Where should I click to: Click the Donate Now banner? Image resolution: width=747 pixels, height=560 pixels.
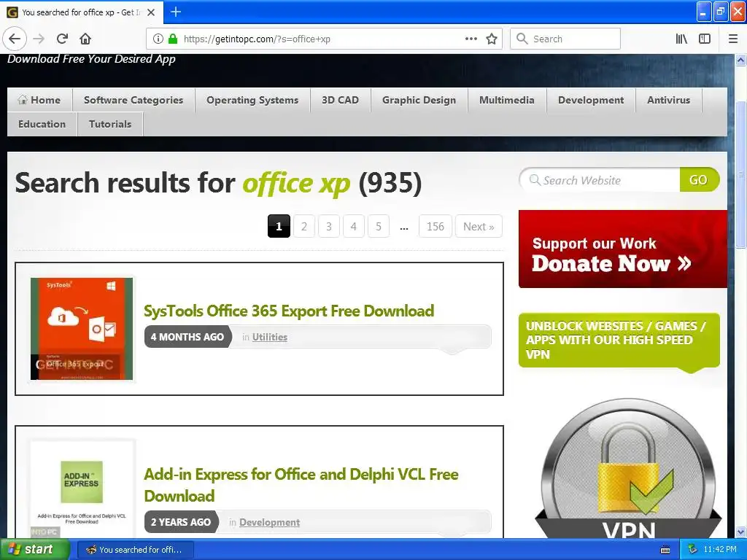623,249
